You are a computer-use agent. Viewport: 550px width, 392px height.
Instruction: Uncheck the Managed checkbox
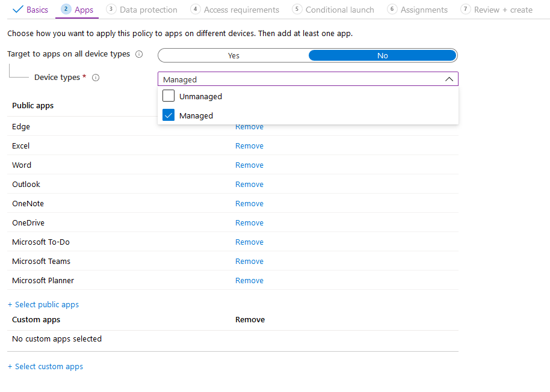[x=168, y=115]
